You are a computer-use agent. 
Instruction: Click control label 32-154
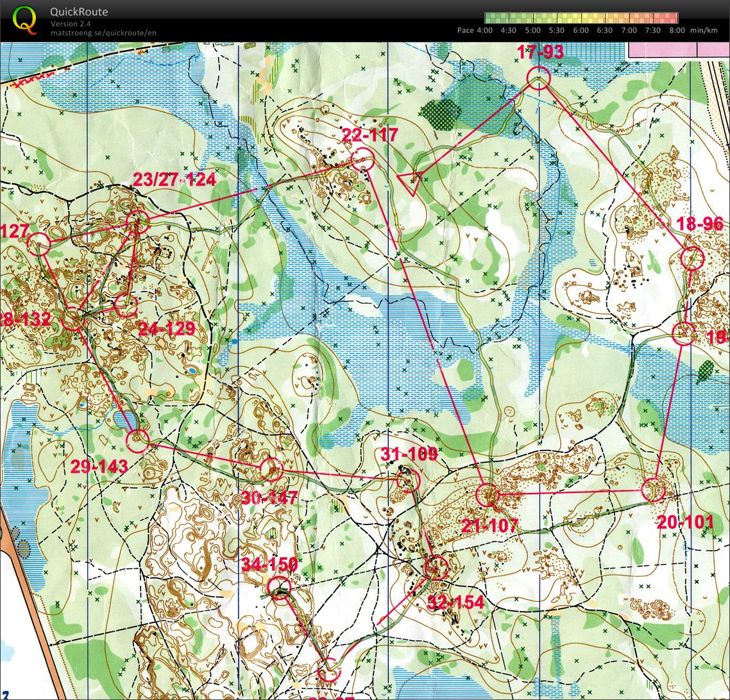[455, 603]
